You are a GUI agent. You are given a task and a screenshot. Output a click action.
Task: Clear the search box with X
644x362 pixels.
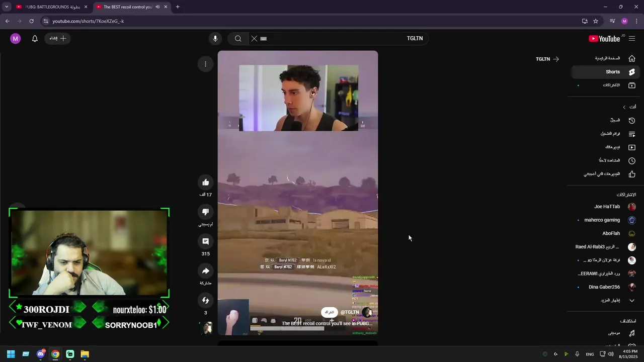pyautogui.click(x=254, y=38)
